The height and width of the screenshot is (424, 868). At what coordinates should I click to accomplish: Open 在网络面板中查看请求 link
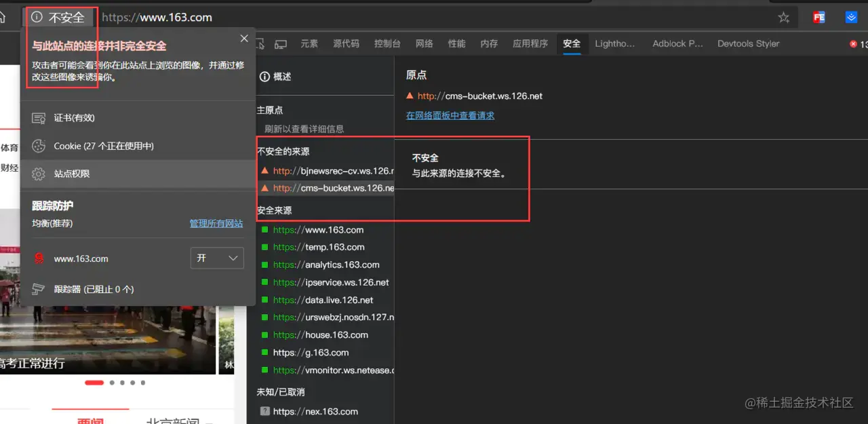(450, 115)
